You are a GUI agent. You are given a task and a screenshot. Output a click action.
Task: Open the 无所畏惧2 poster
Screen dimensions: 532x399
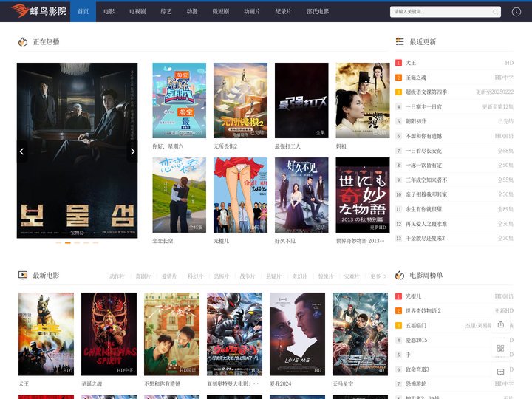240,100
